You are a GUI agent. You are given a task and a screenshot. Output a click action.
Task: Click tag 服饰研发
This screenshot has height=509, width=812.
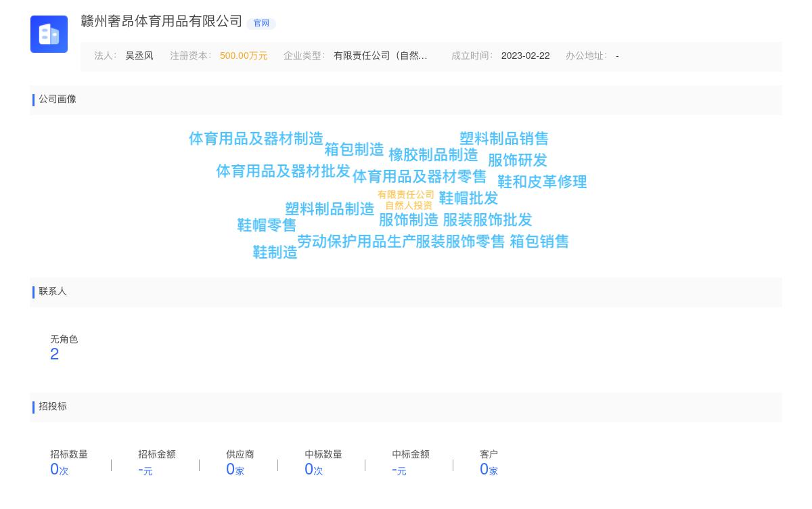tap(517, 160)
